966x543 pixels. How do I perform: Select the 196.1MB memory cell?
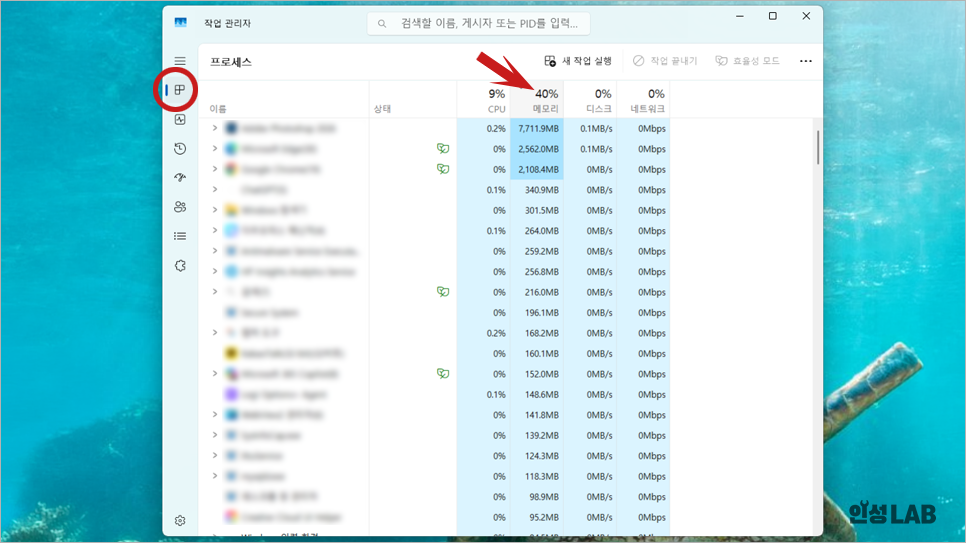point(537,312)
